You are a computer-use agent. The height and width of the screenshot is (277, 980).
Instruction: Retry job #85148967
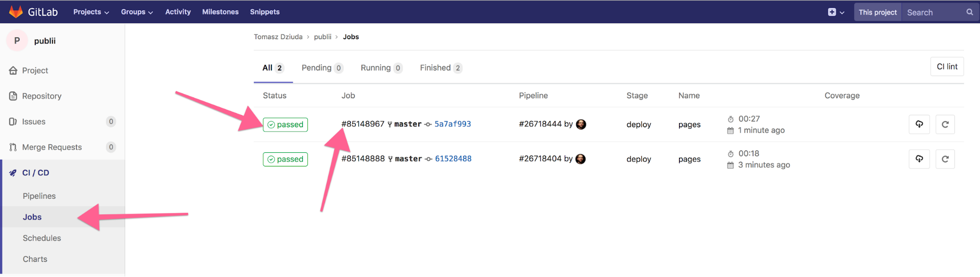click(x=945, y=124)
